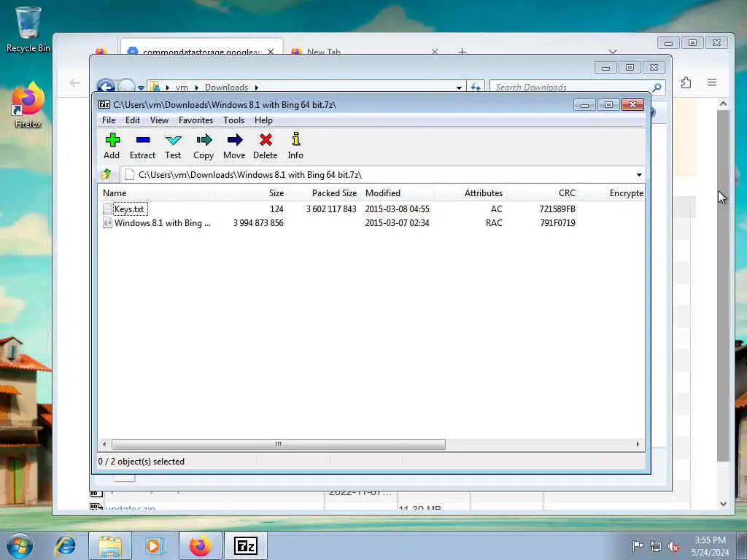Click the 7-Zip taskbar button
Screen dimensions: 747x560
(246, 545)
